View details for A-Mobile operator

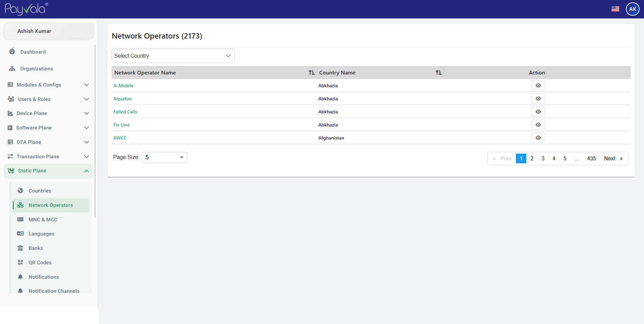538,86
